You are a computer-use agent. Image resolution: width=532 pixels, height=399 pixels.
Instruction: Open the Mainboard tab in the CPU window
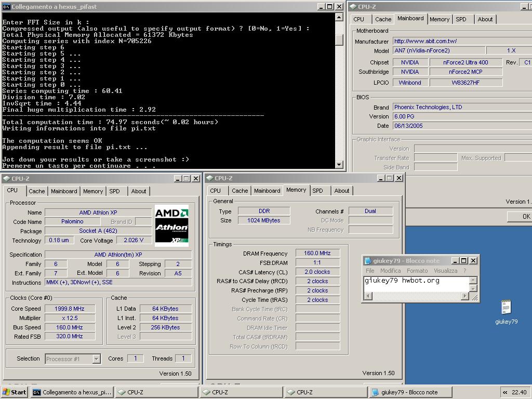(64, 191)
